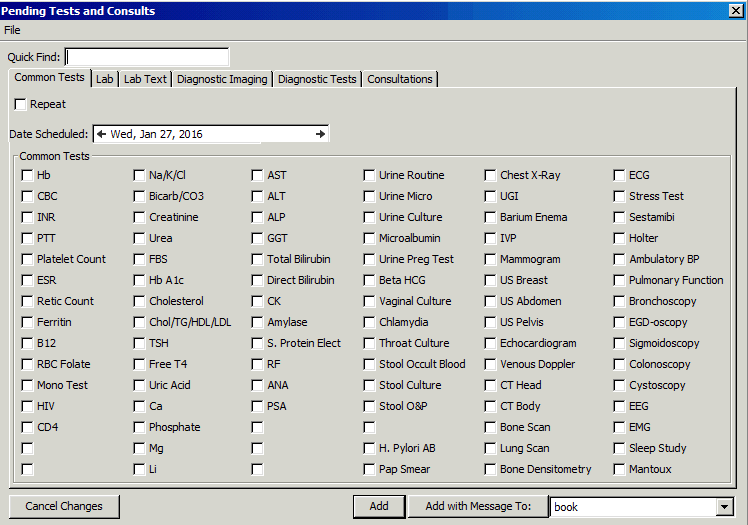Check the Urine Routine box
The image size is (748, 525).
[x=369, y=175]
